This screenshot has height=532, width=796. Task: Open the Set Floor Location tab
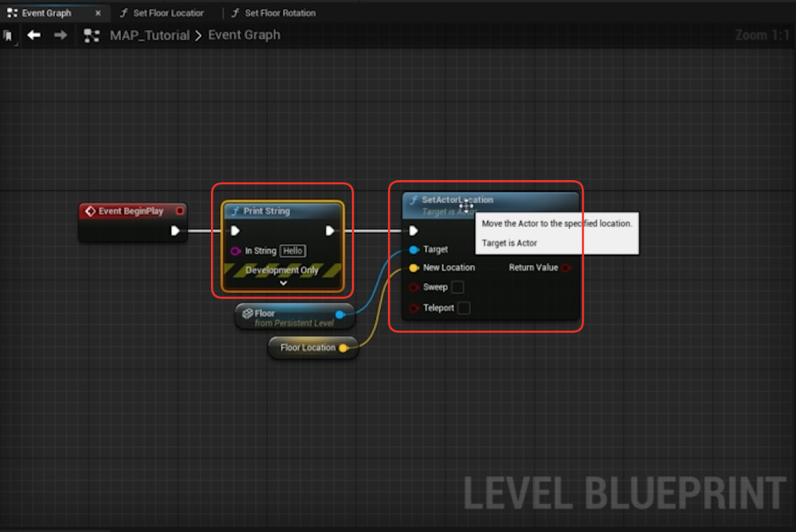click(168, 14)
